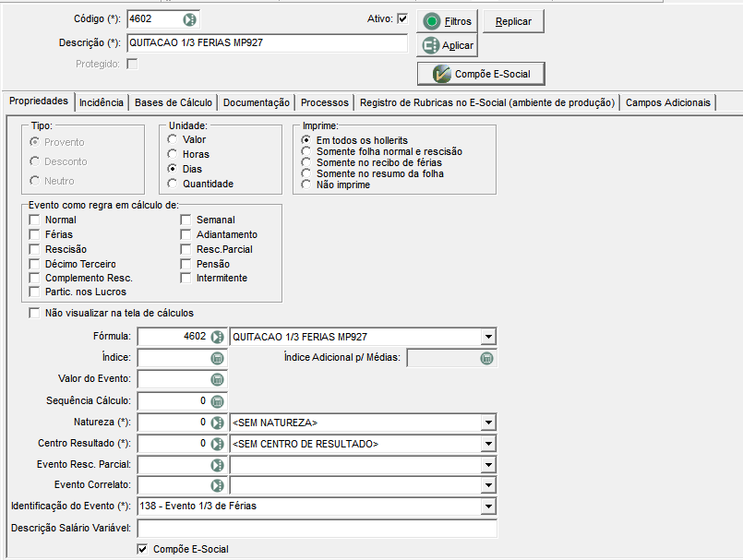Expand the Natureza dropdown list

(x=488, y=423)
